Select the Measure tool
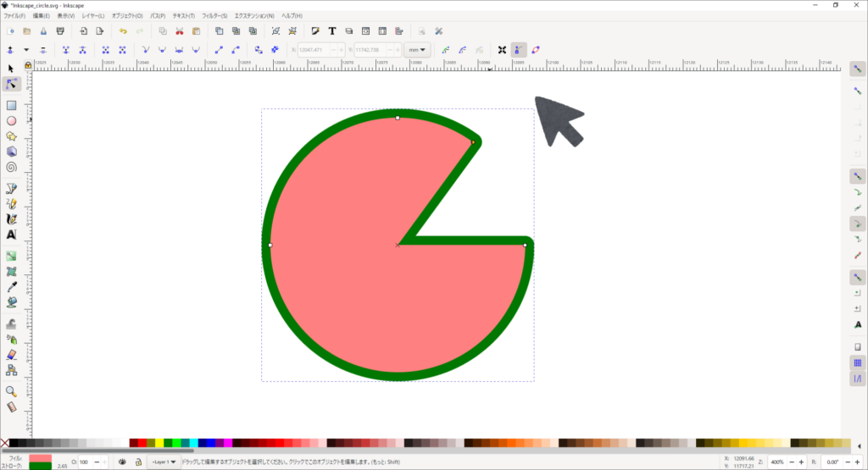 [11, 407]
